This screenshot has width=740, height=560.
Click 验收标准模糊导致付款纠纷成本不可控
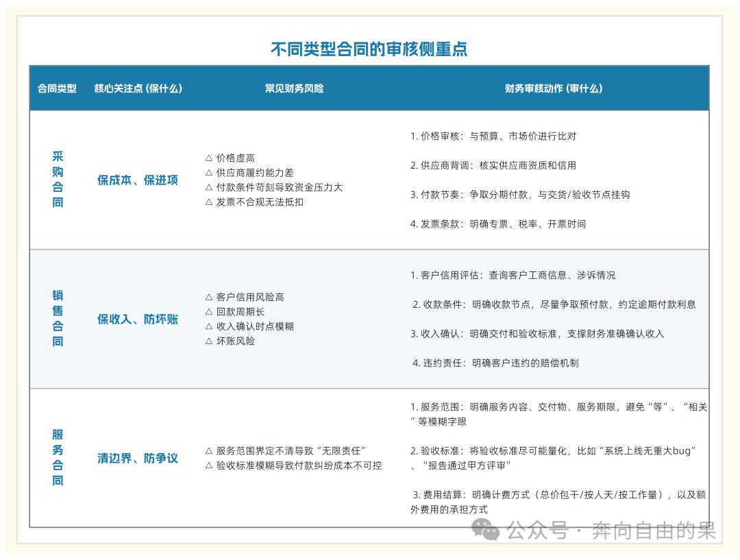[x=293, y=465]
